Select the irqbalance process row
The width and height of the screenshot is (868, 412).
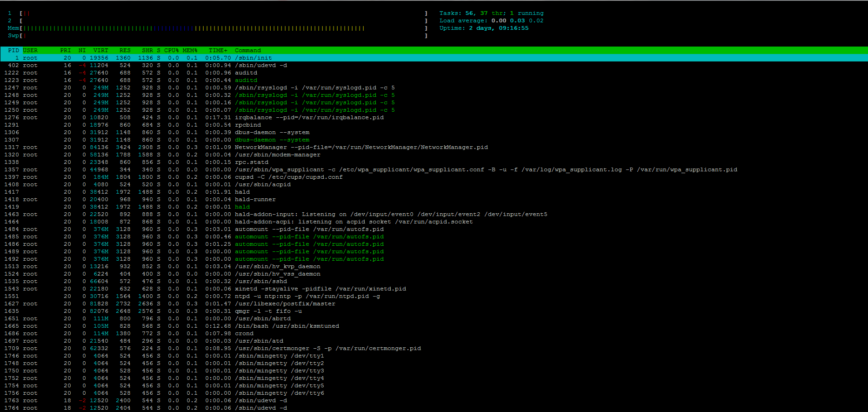pyautogui.click(x=434, y=117)
